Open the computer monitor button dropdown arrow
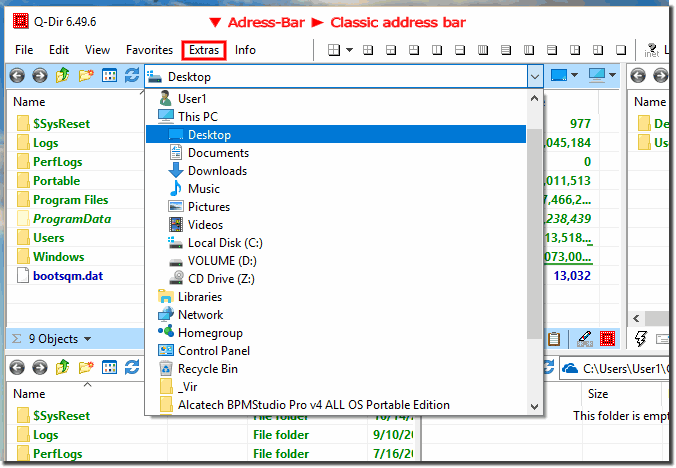Viewport: 676px width, 468px height. tap(612, 75)
